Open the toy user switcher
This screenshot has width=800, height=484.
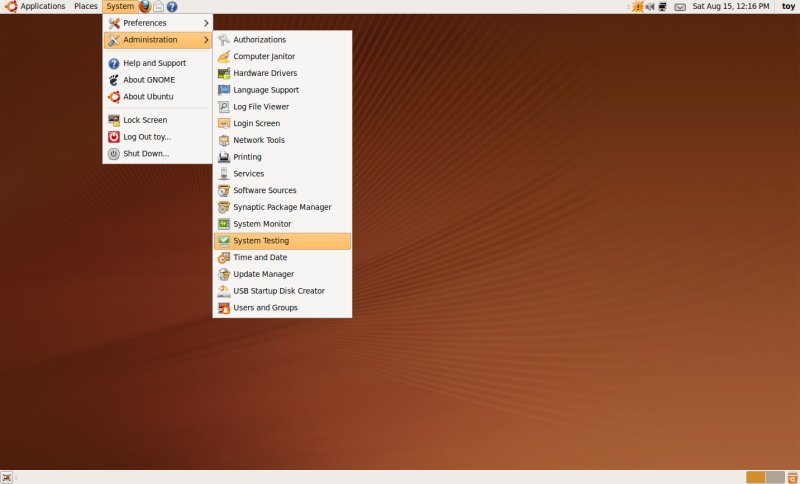tap(788, 7)
